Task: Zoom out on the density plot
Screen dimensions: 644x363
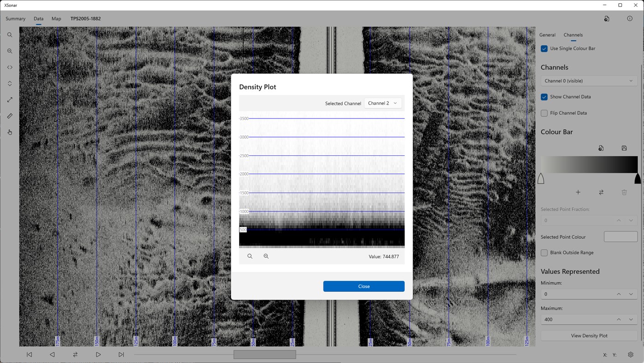Action: pyautogui.click(x=266, y=256)
